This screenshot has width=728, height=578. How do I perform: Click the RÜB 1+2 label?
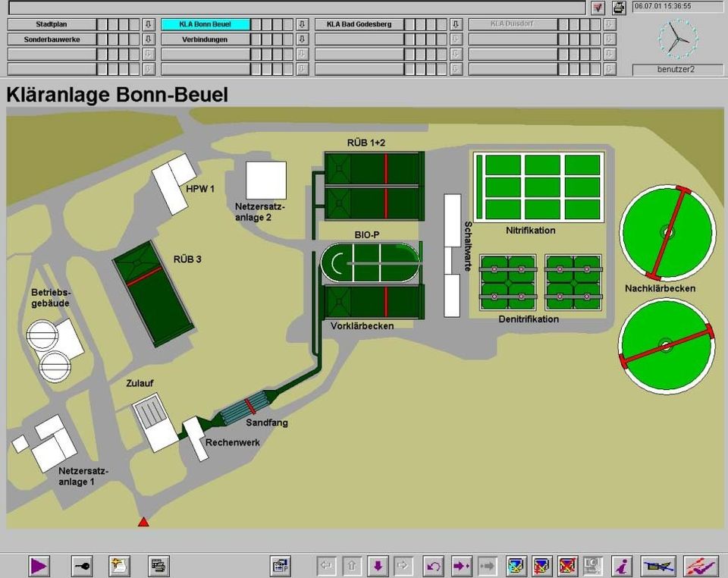click(366, 143)
